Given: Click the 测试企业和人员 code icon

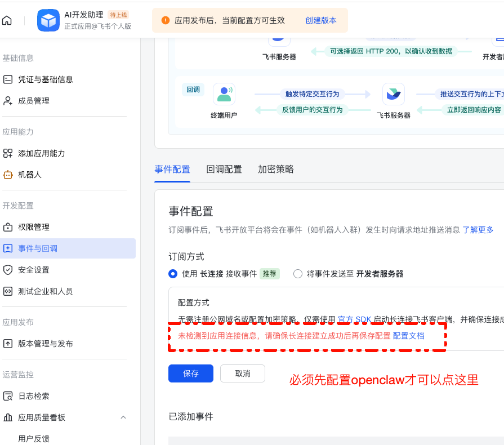Looking at the screenshot, I should tap(8, 291).
